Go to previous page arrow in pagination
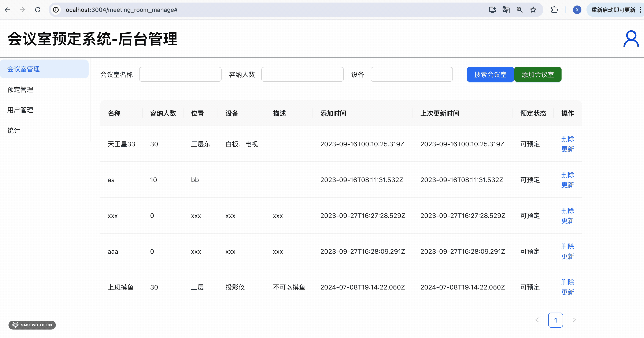 click(x=537, y=320)
